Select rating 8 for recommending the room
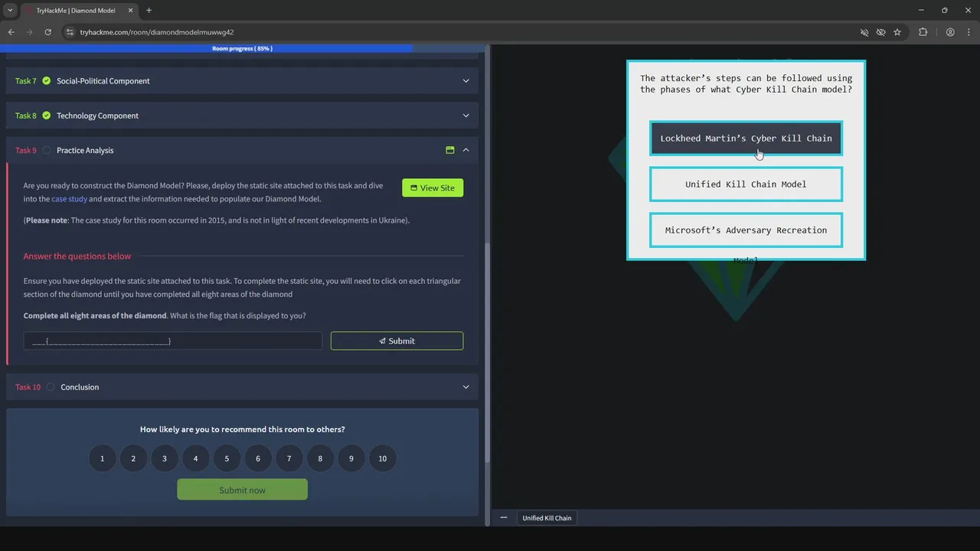The image size is (980, 551). pos(320,458)
